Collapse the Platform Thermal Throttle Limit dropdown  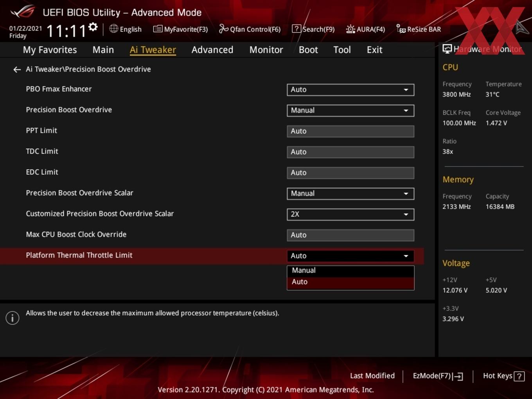tap(350, 256)
